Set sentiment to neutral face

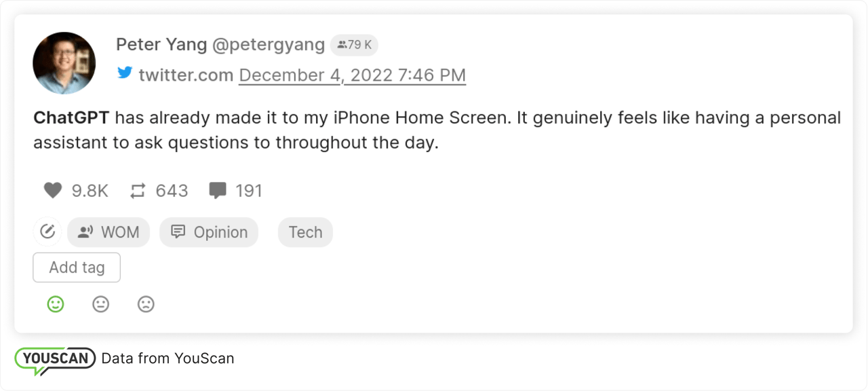[101, 305]
